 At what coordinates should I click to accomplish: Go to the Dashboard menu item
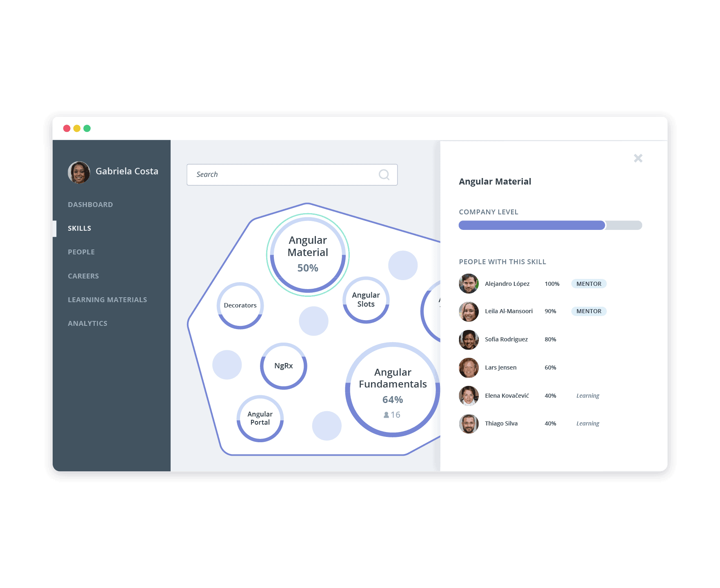pyautogui.click(x=90, y=205)
